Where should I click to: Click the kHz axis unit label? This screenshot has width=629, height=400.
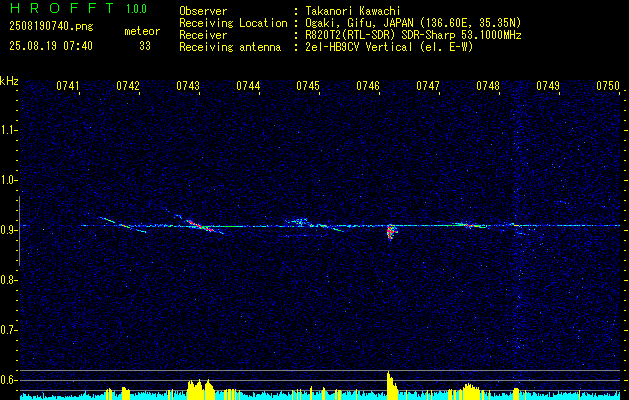pyautogui.click(x=9, y=81)
